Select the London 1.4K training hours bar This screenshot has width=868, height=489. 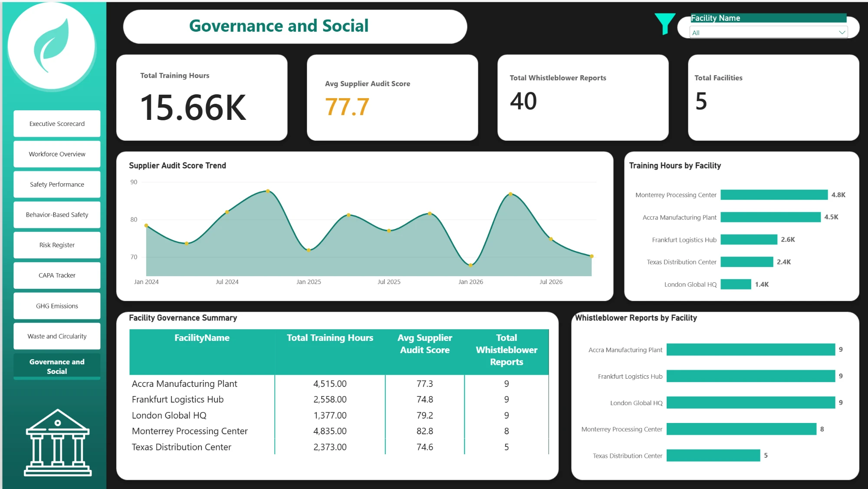coord(736,284)
